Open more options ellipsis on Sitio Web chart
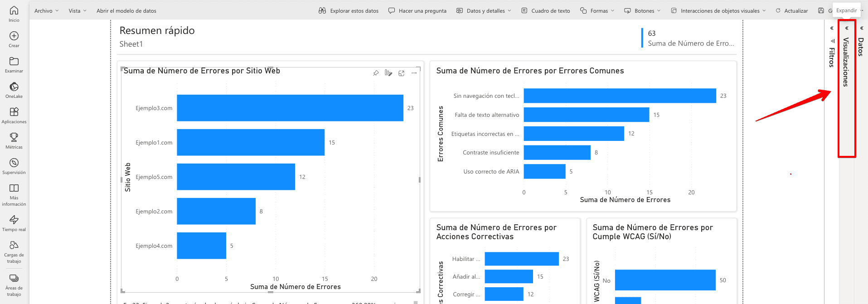Viewport: 868px width, 304px height. [x=414, y=73]
